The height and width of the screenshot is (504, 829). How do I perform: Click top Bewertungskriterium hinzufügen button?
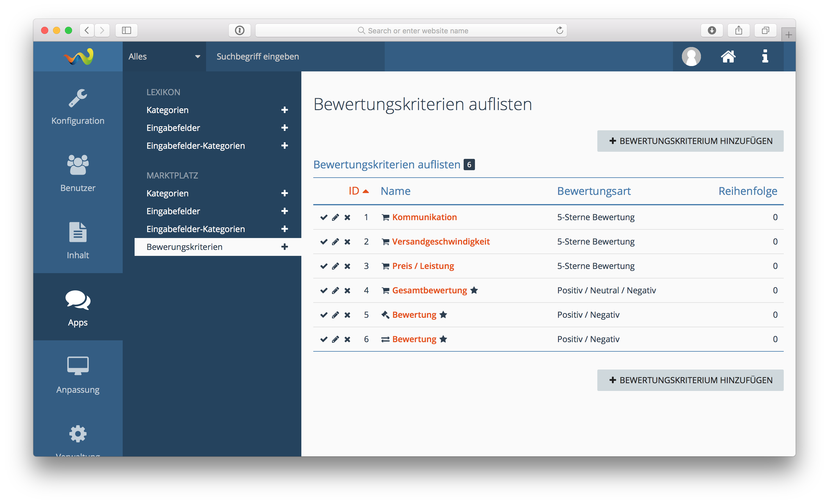[690, 141]
